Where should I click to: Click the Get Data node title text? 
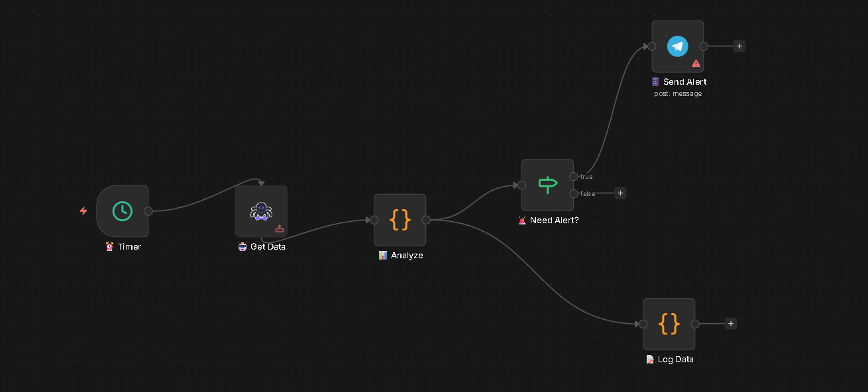point(266,246)
